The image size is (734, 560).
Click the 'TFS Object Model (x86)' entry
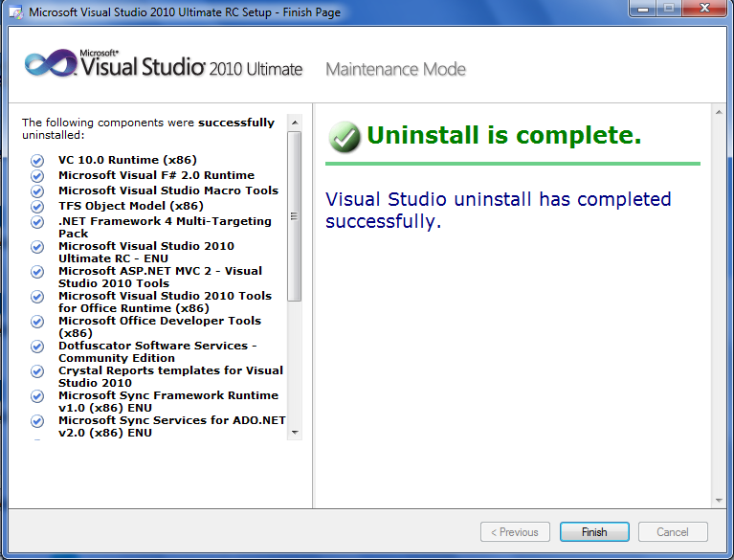[x=131, y=206]
